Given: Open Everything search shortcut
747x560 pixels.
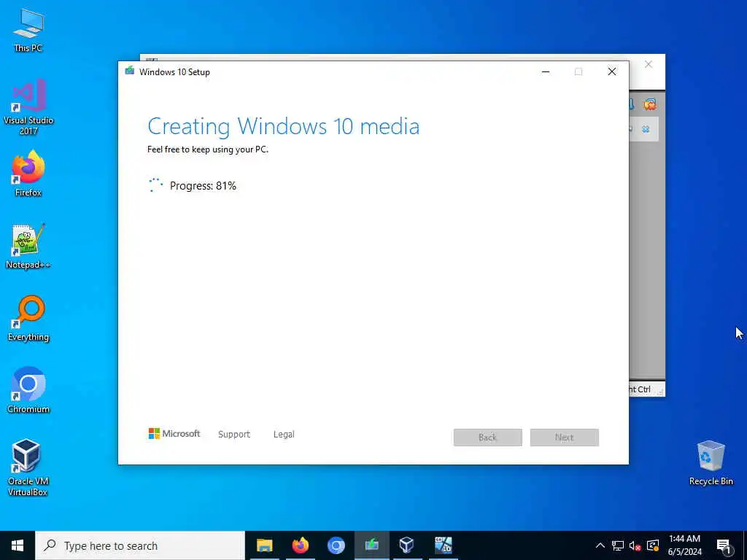Looking at the screenshot, I should pyautogui.click(x=28, y=319).
